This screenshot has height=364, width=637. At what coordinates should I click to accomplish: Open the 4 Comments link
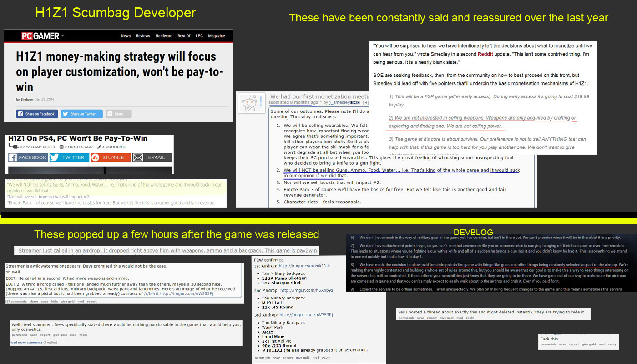[x=114, y=147]
